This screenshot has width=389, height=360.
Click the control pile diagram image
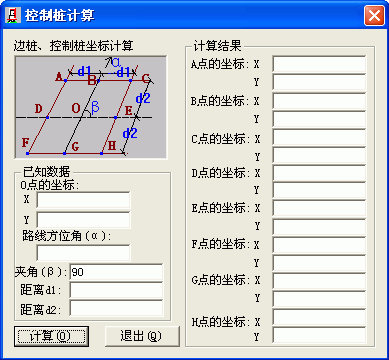point(91,107)
